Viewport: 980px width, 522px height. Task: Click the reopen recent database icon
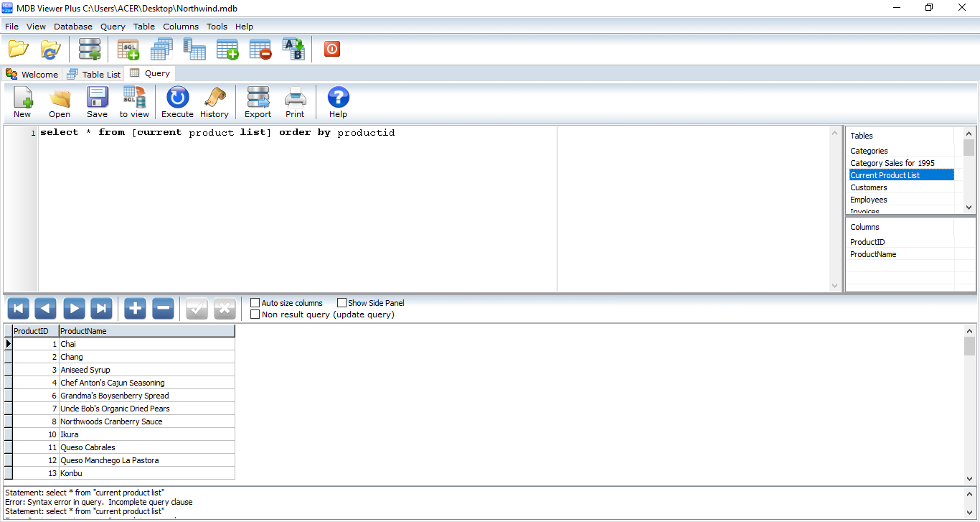point(50,49)
